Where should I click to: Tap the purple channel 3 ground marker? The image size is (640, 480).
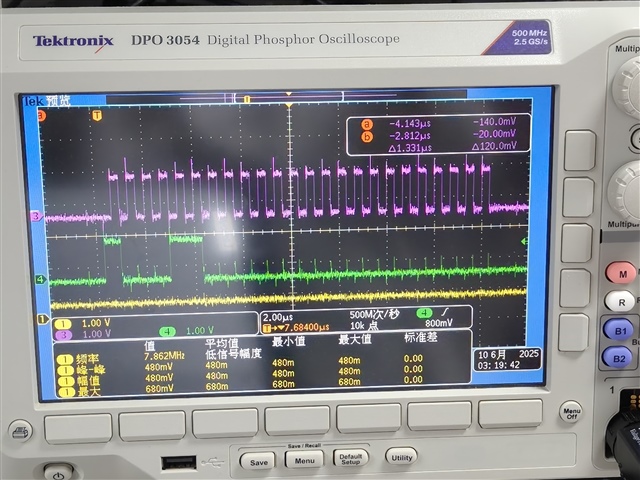(x=36, y=216)
